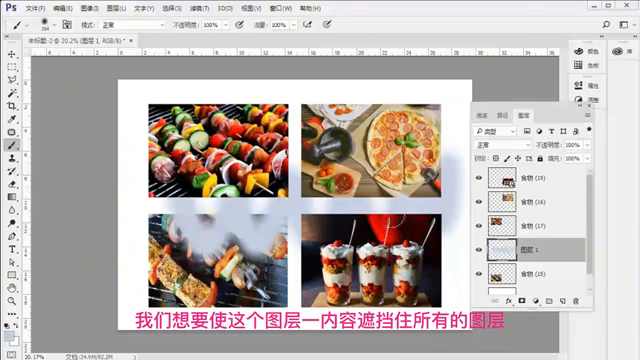Open the flow percentage dropdown arrow
The height and width of the screenshot is (360, 640).
coord(293,25)
